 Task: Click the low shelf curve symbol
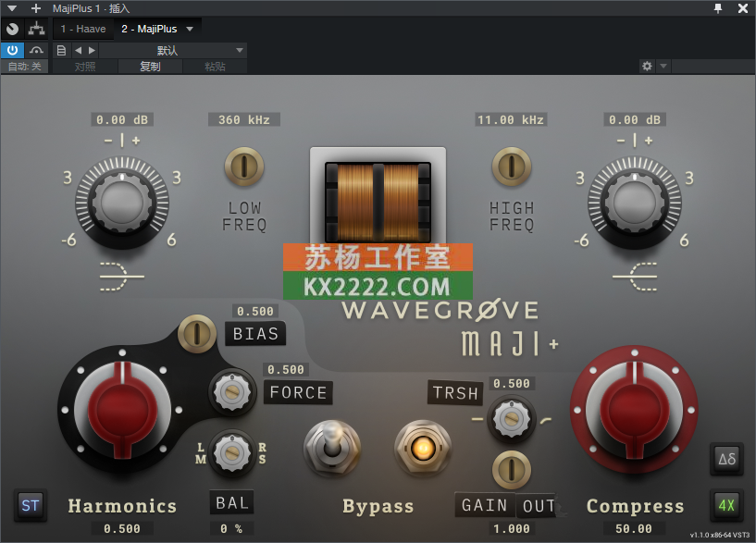click(121, 277)
